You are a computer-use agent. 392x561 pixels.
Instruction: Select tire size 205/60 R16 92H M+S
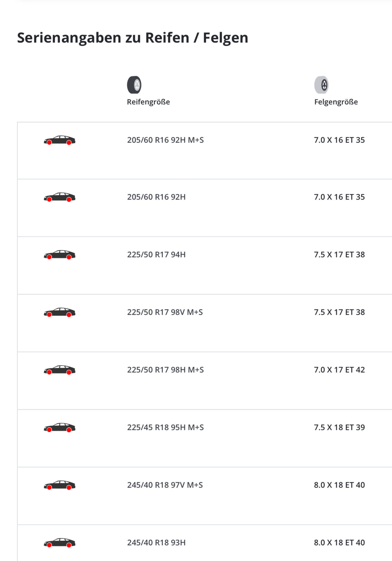pos(165,140)
